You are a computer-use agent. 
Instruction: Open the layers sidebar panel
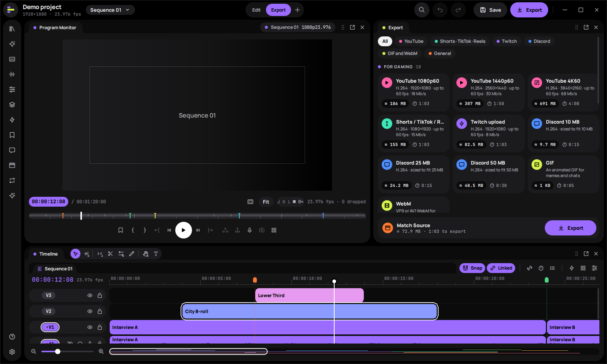[x=12, y=105]
